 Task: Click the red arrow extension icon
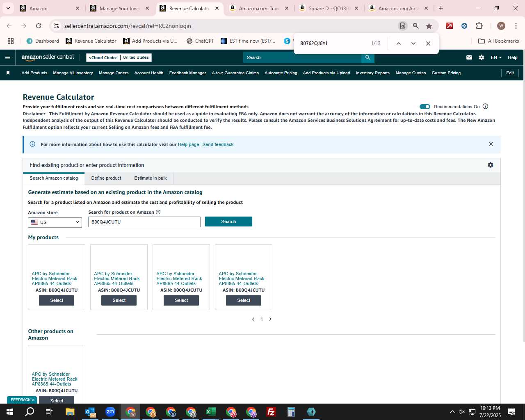(x=450, y=26)
